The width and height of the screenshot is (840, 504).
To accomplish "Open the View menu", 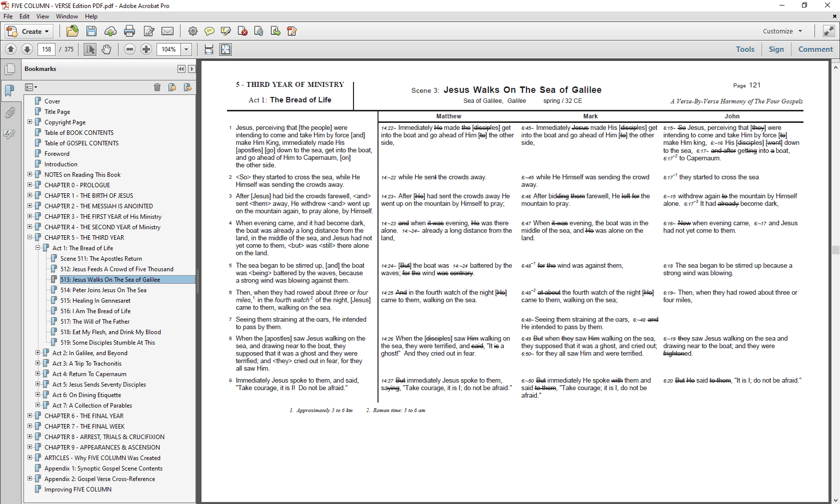I will point(42,16).
